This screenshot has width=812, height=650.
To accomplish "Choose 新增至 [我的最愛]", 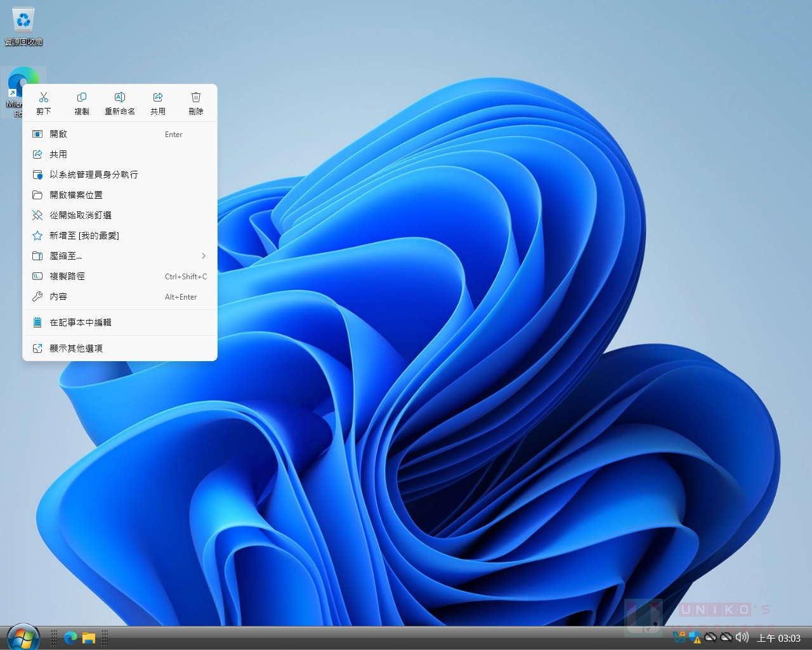I will [120, 235].
